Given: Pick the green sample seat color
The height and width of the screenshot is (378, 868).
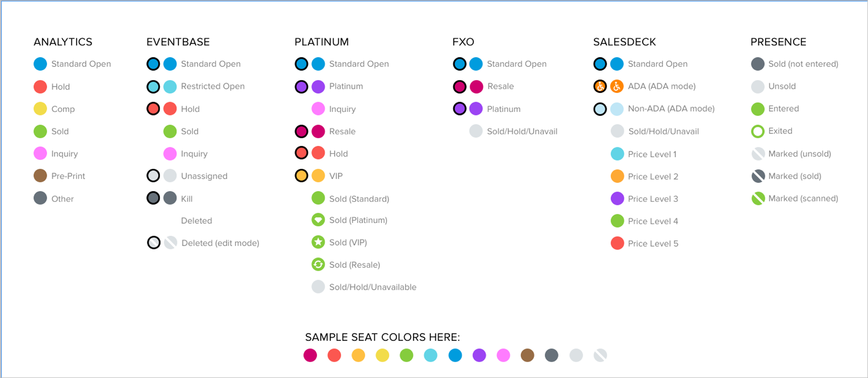Looking at the screenshot, I should (x=406, y=355).
